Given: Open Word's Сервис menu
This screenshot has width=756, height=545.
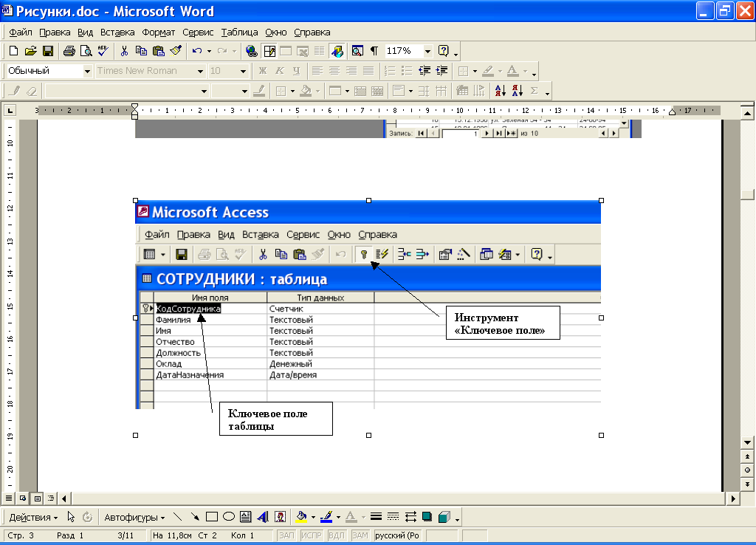Looking at the screenshot, I should 198,32.
